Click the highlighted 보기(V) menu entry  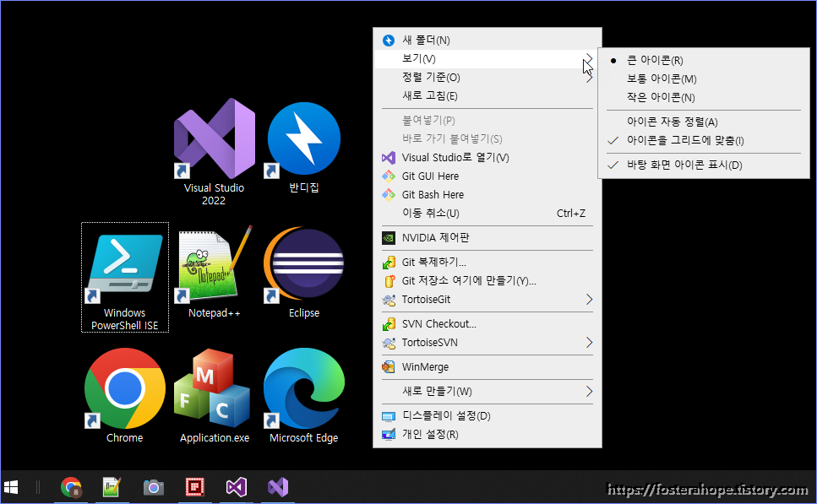coord(487,59)
